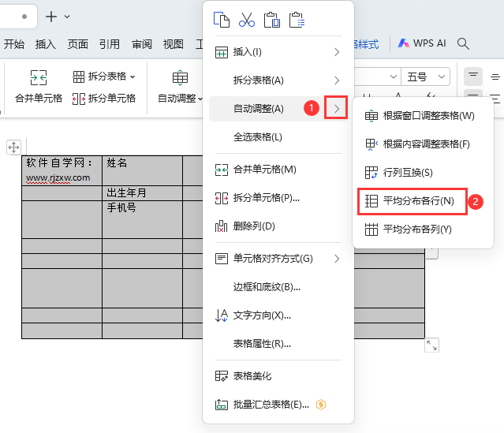The width and height of the screenshot is (504, 433).
Task: Select 表格美化 option
Action: point(278,375)
